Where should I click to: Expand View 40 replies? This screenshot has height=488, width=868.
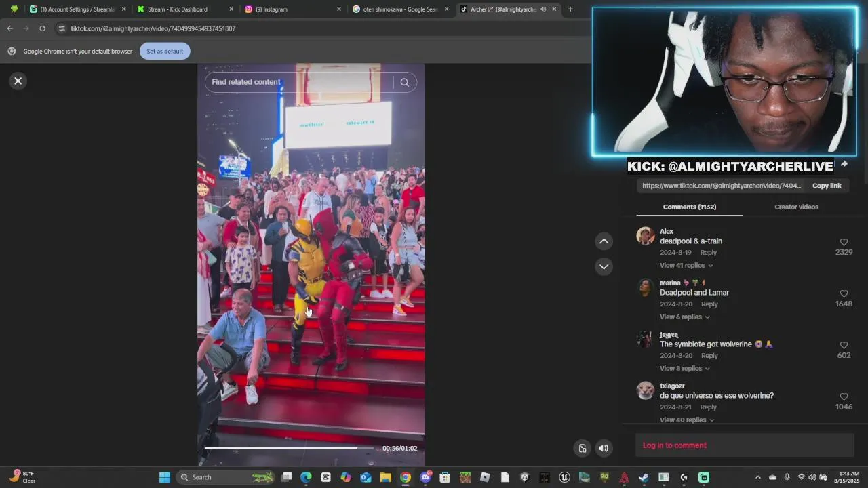(x=687, y=420)
